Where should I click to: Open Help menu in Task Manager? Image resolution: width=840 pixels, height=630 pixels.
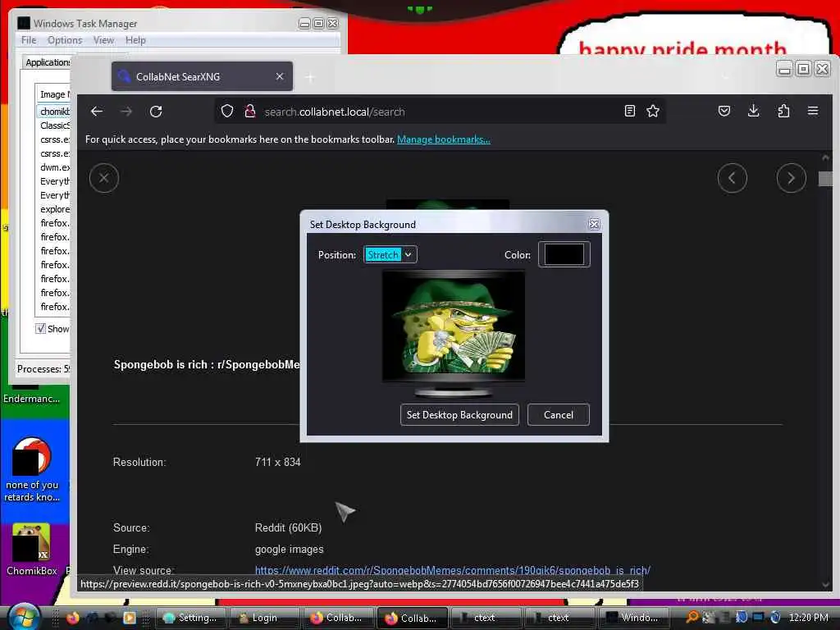pyautogui.click(x=135, y=40)
